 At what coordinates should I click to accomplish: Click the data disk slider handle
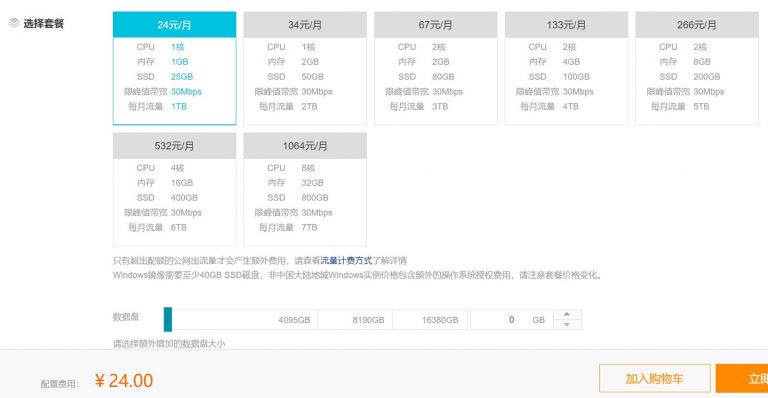[168, 320]
